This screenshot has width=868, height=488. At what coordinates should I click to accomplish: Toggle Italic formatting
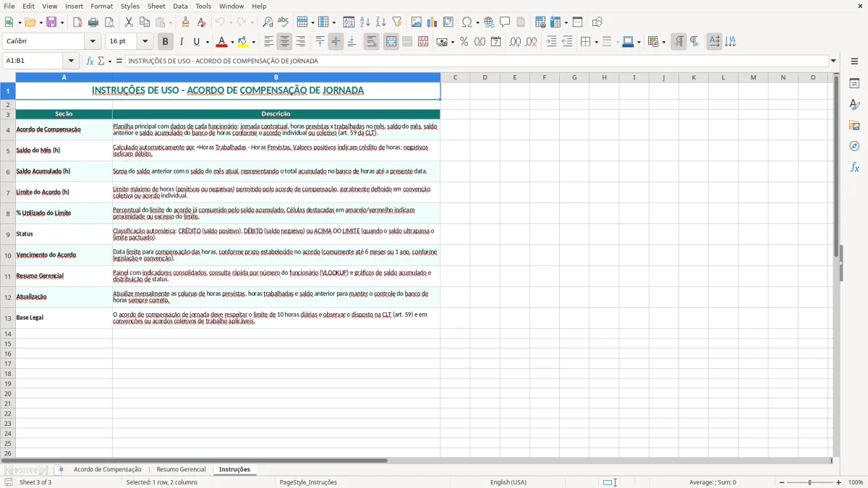[182, 42]
